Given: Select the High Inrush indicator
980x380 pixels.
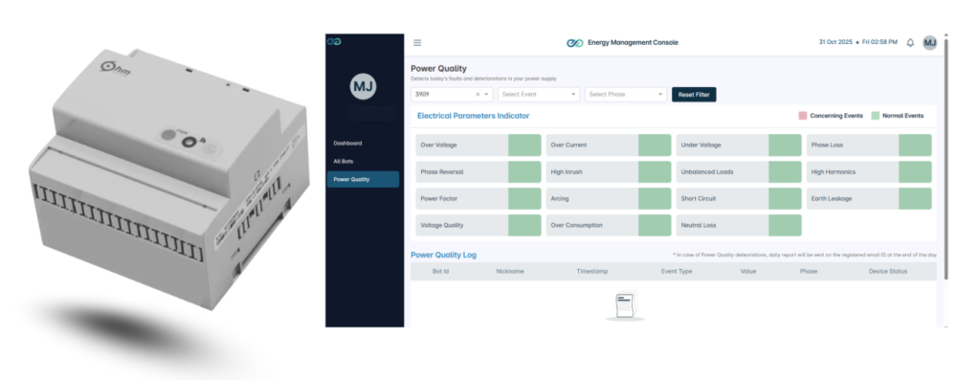Looking at the screenshot, I should [608, 172].
